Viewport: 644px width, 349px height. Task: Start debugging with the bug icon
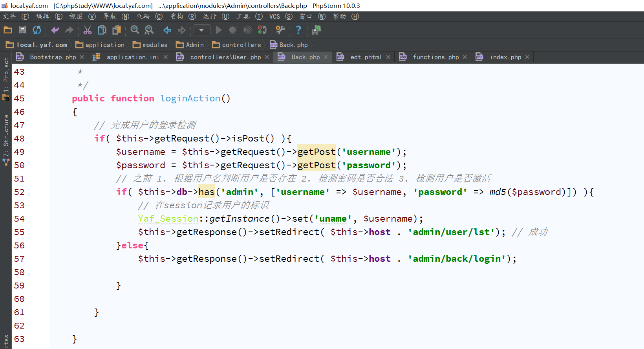233,30
